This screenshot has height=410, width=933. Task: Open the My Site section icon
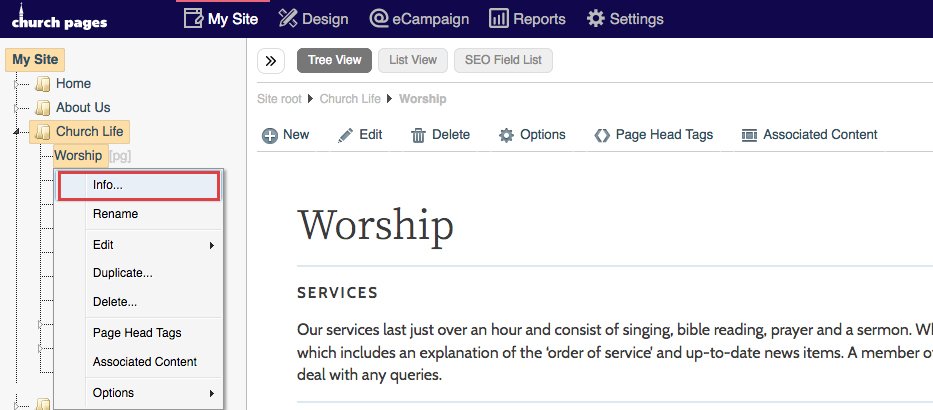pyautogui.click(x=193, y=18)
